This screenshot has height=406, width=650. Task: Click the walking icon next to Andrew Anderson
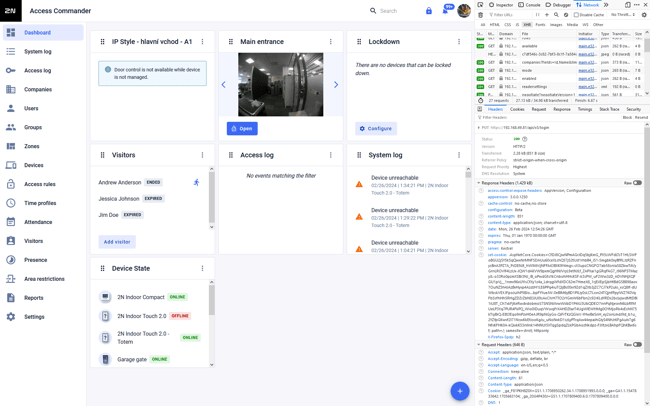click(196, 182)
